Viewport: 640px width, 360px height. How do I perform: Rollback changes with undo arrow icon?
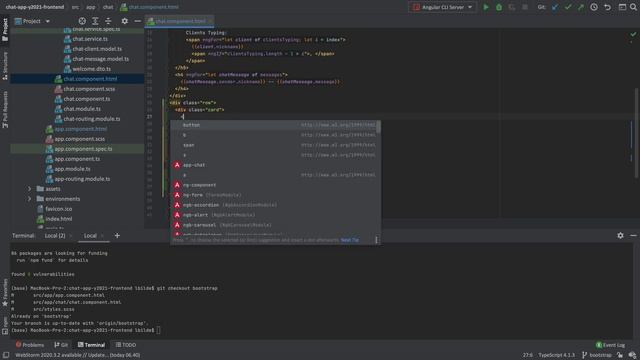[607, 7]
